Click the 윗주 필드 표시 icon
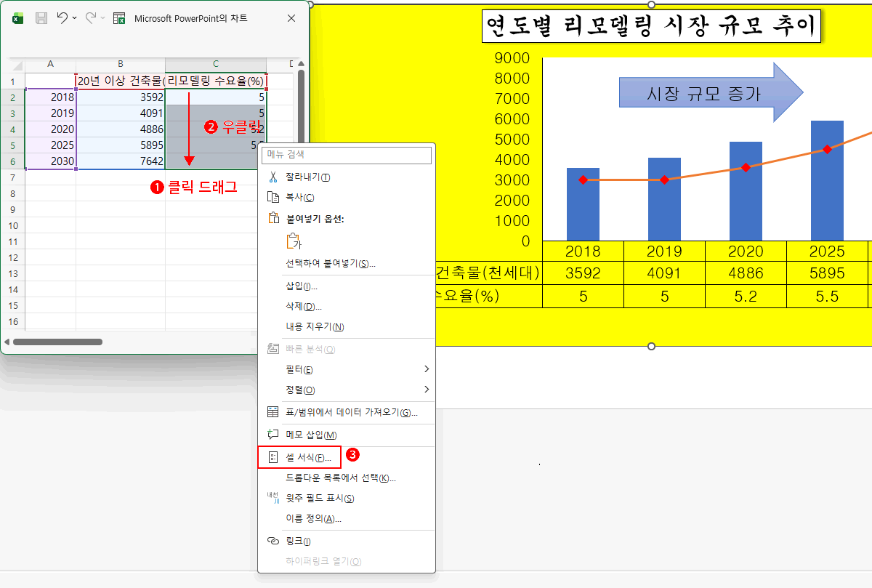 coord(273,496)
